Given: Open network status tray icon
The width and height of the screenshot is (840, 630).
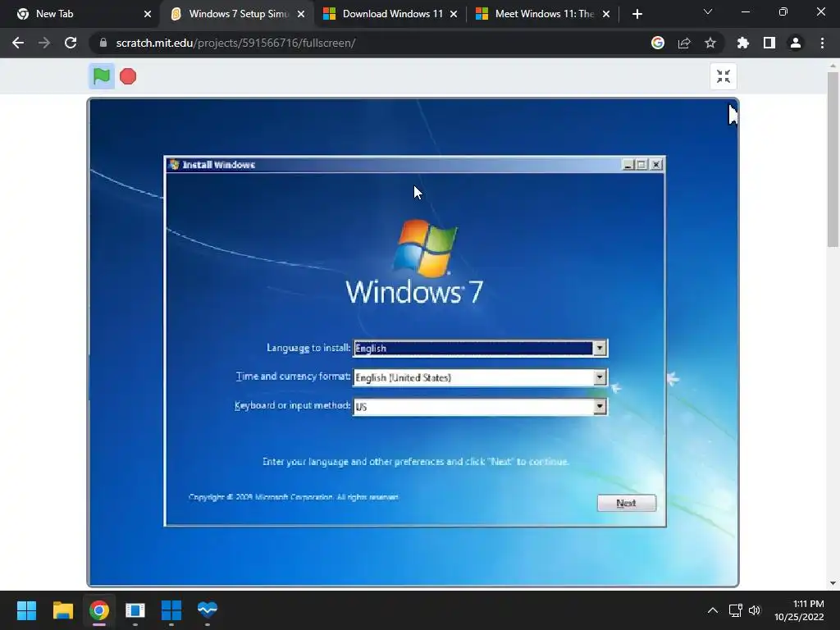Looking at the screenshot, I should [736, 610].
